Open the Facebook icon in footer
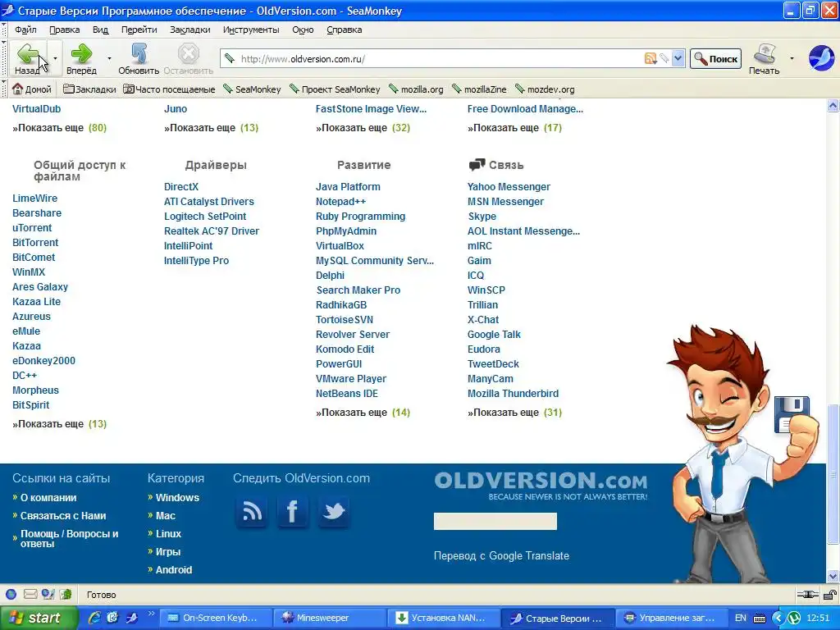This screenshot has width=840, height=630. (x=293, y=512)
